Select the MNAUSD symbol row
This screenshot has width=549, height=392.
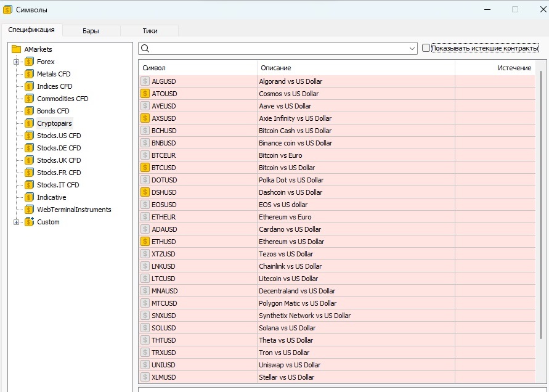[338, 291]
